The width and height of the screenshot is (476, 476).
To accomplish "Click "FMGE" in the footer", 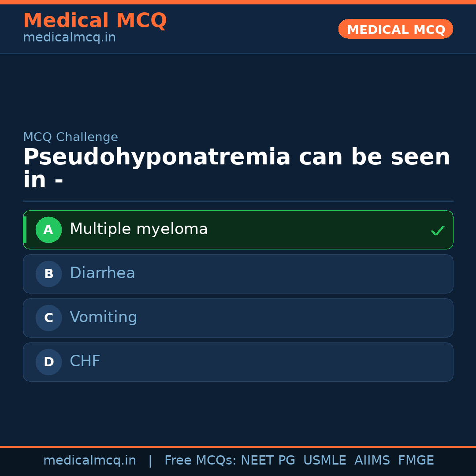I will point(416,461).
